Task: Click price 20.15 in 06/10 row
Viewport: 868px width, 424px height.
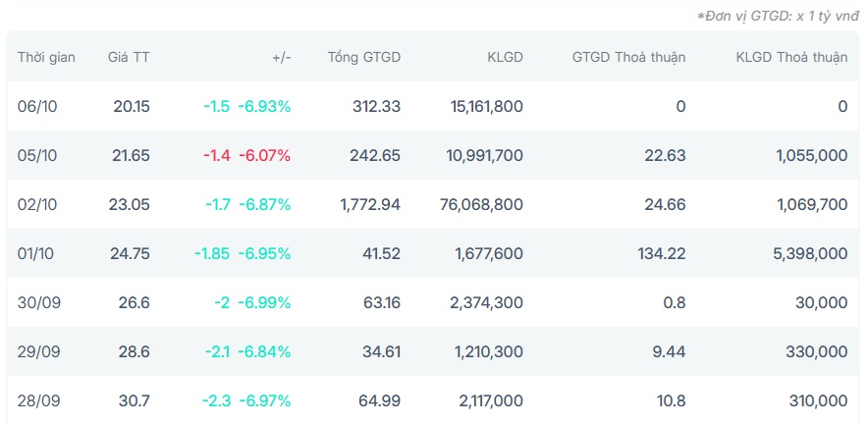Action: click(x=132, y=106)
